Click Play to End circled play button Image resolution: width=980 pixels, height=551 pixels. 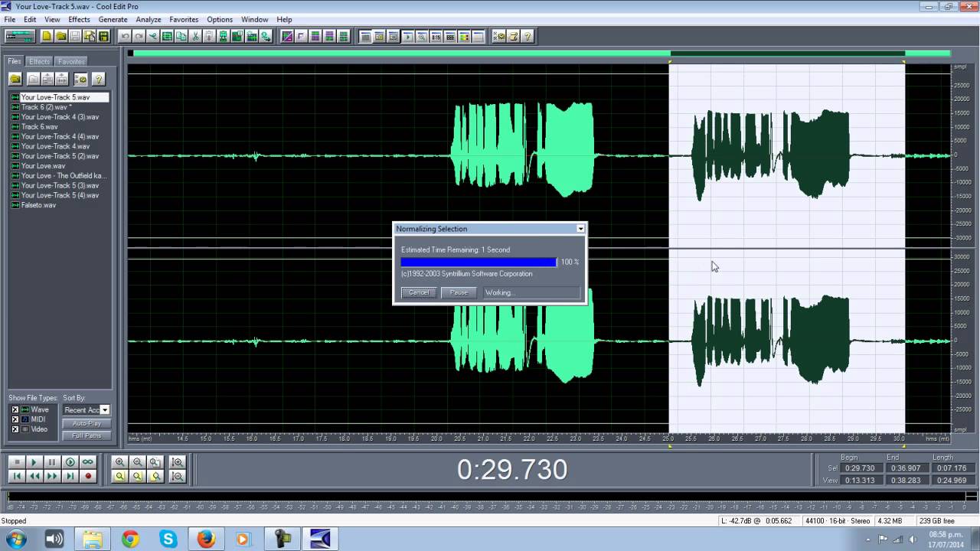(70, 462)
